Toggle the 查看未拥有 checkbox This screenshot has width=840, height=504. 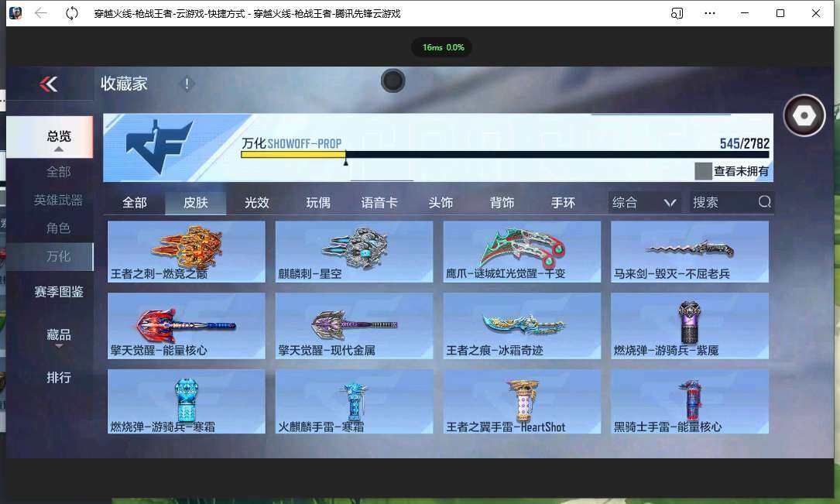[703, 171]
